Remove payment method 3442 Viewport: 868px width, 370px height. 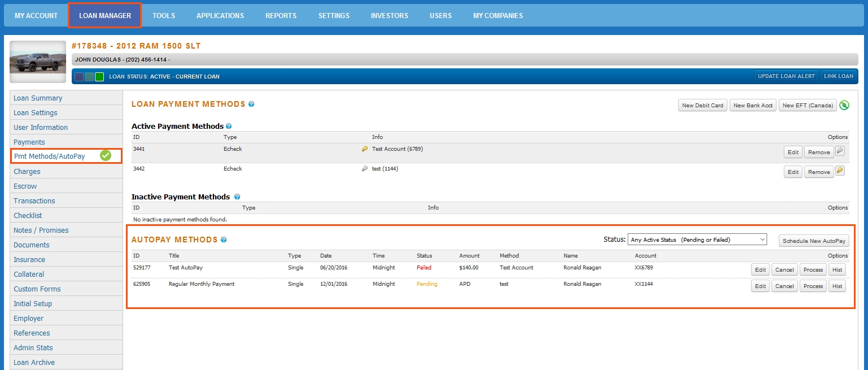[x=819, y=172]
